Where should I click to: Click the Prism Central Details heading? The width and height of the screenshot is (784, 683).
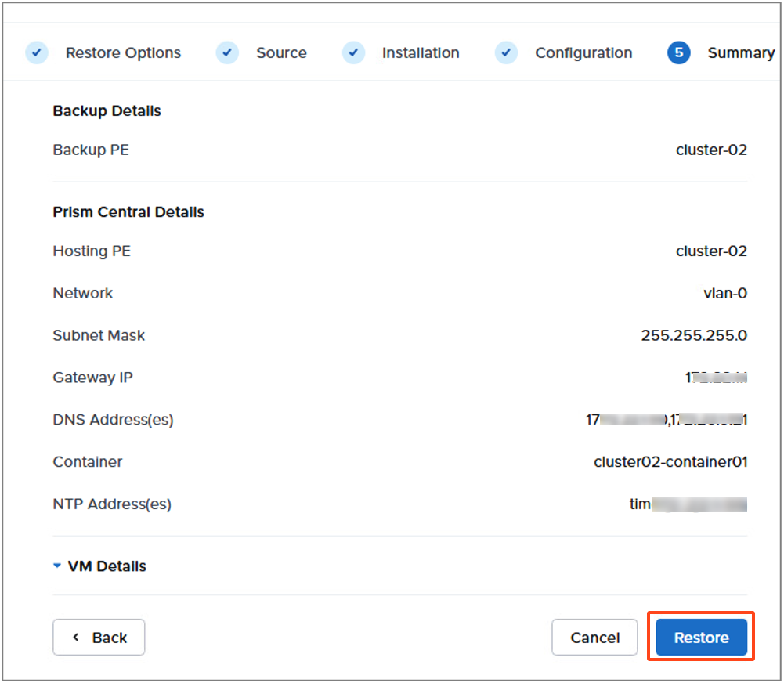(x=128, y=212)
